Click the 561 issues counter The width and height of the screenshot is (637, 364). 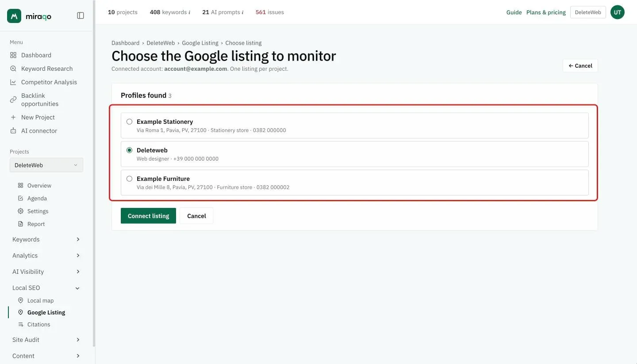(x=270, y=12)
